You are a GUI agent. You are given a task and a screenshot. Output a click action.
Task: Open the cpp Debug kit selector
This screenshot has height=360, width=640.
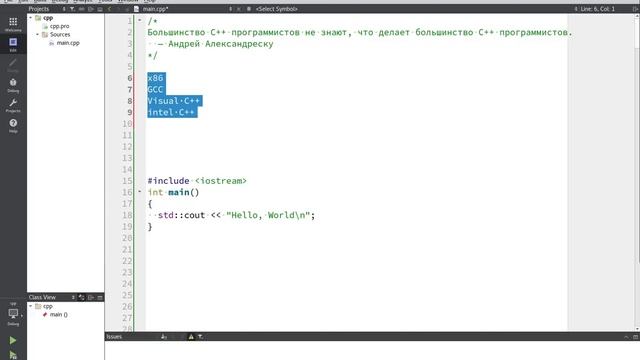13,315
